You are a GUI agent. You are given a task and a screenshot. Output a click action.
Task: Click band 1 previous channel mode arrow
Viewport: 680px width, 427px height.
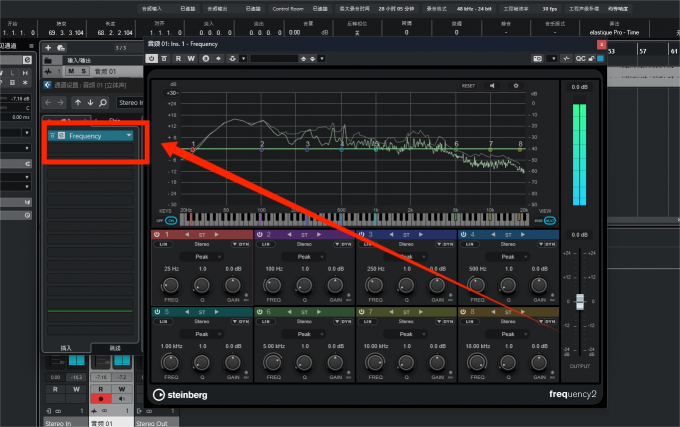187,235
